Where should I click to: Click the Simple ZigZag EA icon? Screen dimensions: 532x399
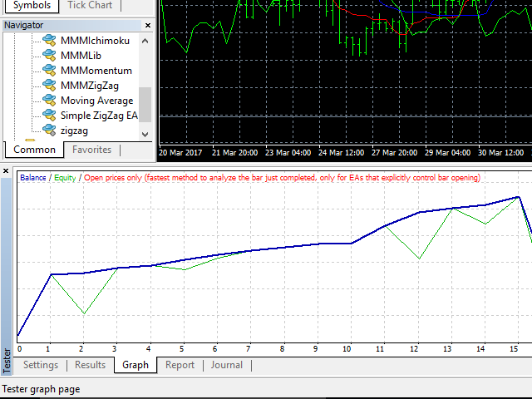click(x=49, y=116)
